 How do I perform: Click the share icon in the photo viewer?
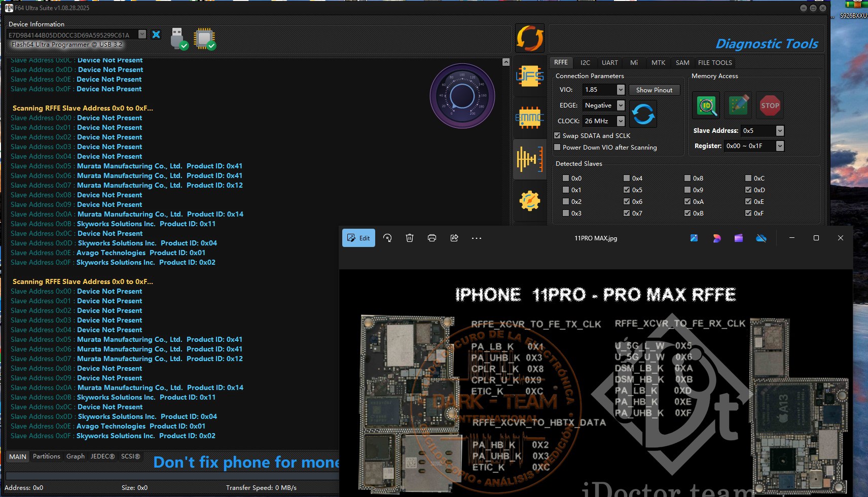click(x=454, y=238)
